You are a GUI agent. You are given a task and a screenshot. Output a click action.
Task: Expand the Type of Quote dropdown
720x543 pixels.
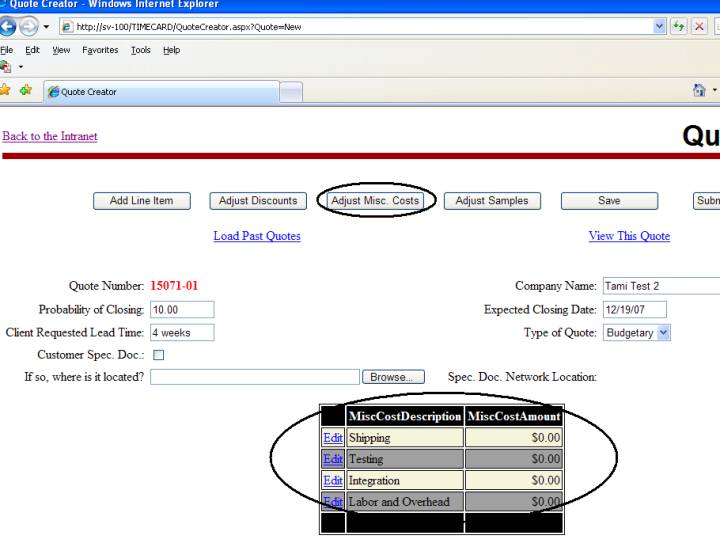664,333
